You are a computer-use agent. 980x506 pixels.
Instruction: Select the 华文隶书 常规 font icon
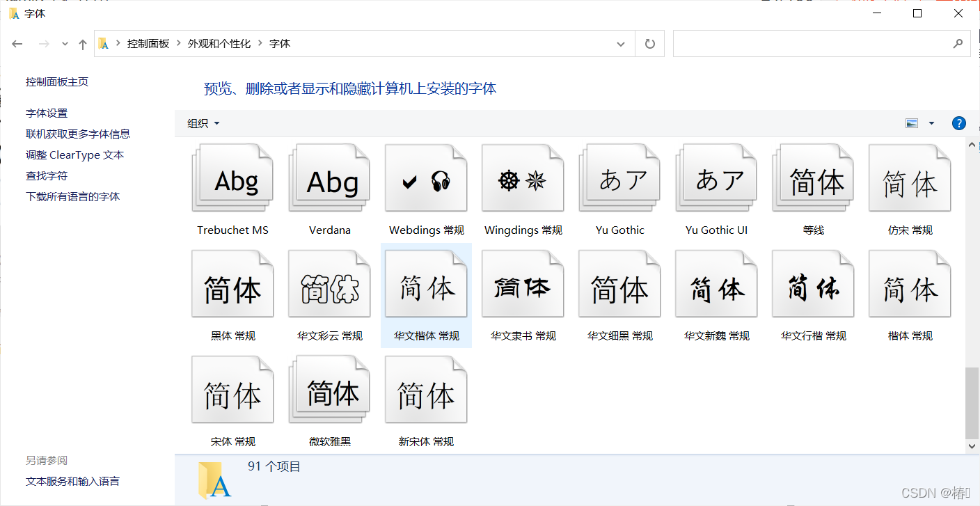coord(523,285)
